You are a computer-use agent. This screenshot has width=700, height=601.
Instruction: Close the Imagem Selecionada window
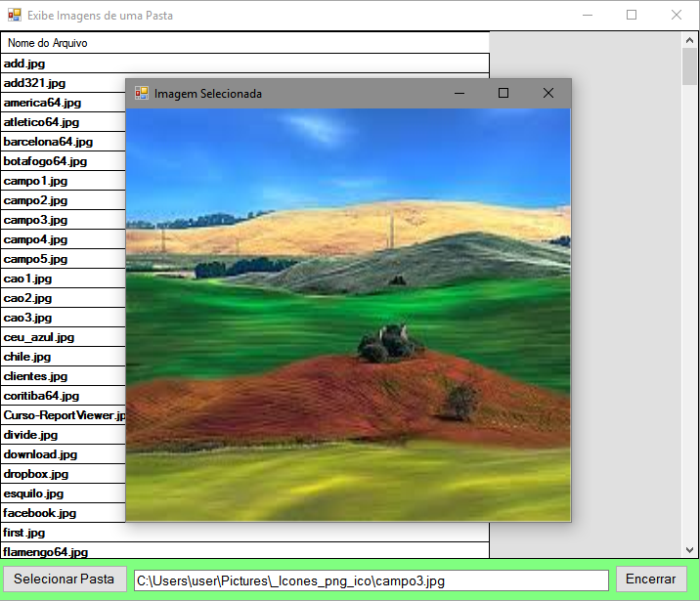tap(548, 93)
